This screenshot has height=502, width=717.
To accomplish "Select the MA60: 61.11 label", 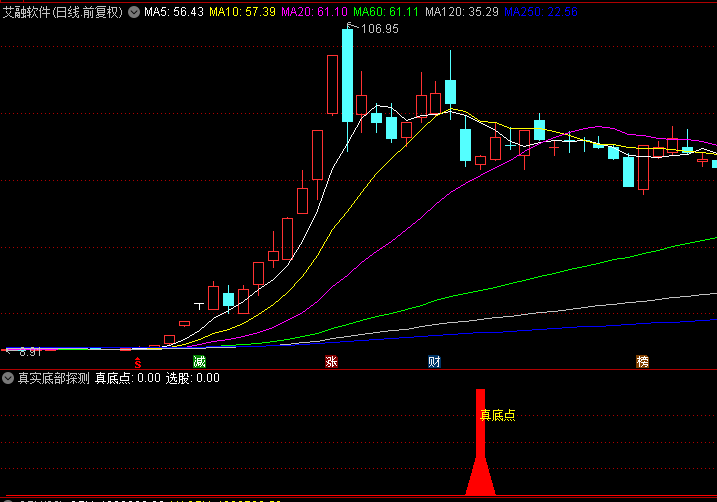I will coord(386,12).
